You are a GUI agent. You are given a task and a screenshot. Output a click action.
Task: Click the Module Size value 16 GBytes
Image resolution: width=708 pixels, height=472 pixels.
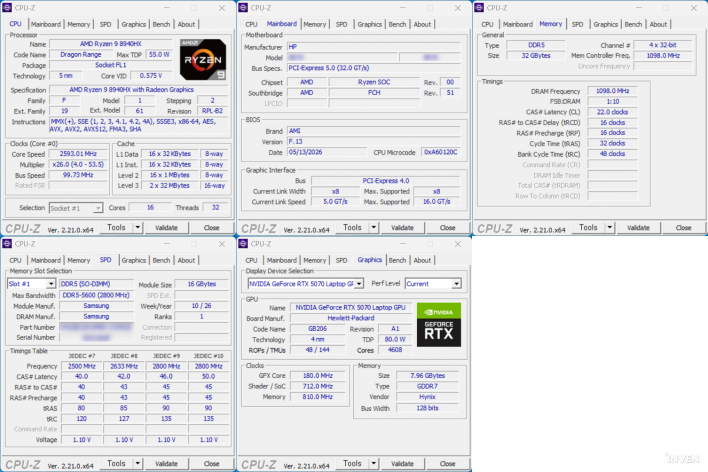tap(202, 284)
